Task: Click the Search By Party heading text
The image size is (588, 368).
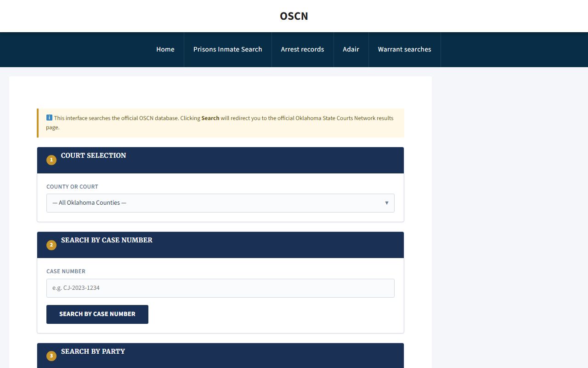Action: 93,351
